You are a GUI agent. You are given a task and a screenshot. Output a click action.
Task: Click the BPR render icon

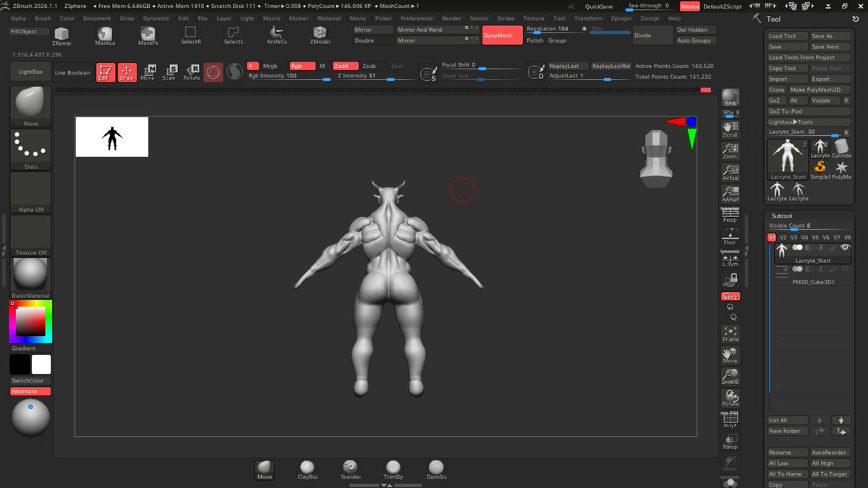pyautogui.click(x=731, y=98)
